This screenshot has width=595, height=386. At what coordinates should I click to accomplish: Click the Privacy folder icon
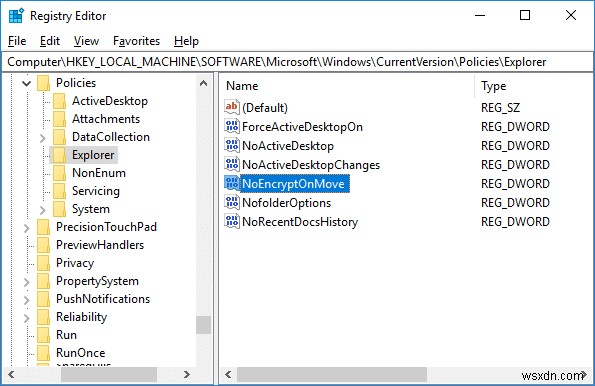43,263
